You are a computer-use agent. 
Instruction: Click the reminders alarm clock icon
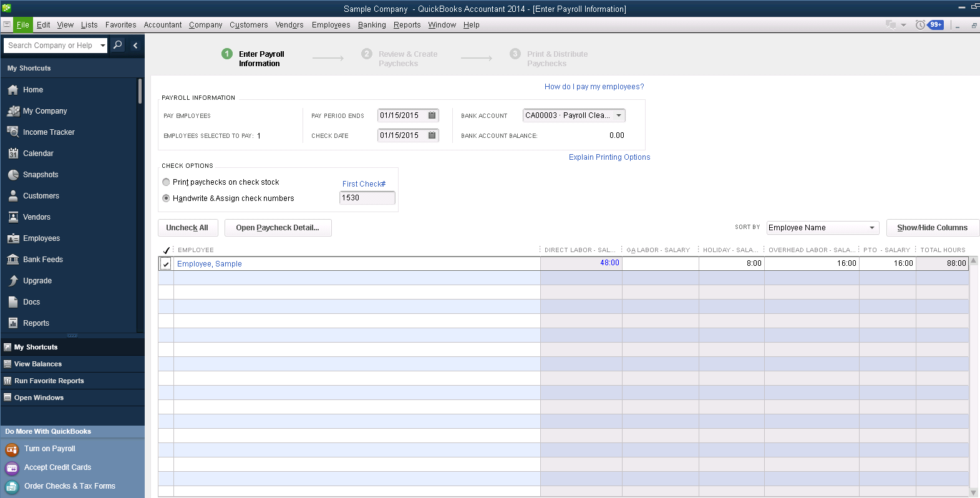click(920, 25)
